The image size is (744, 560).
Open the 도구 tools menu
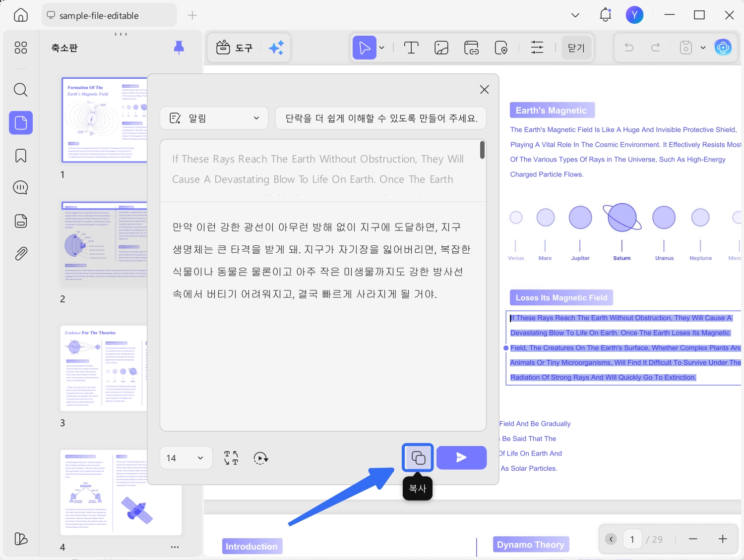[x=235, y=48]
